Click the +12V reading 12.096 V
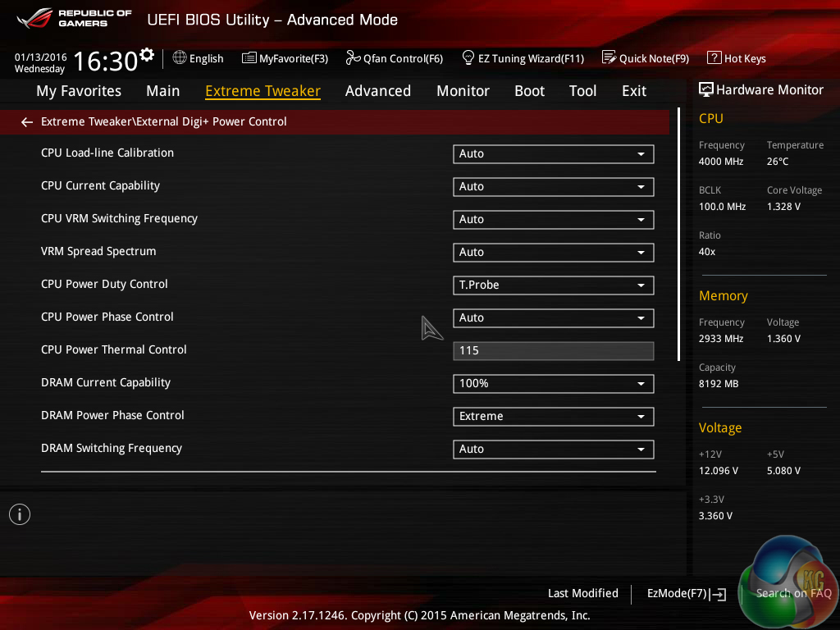Screen dimensions: 840x630 (718, 470)
